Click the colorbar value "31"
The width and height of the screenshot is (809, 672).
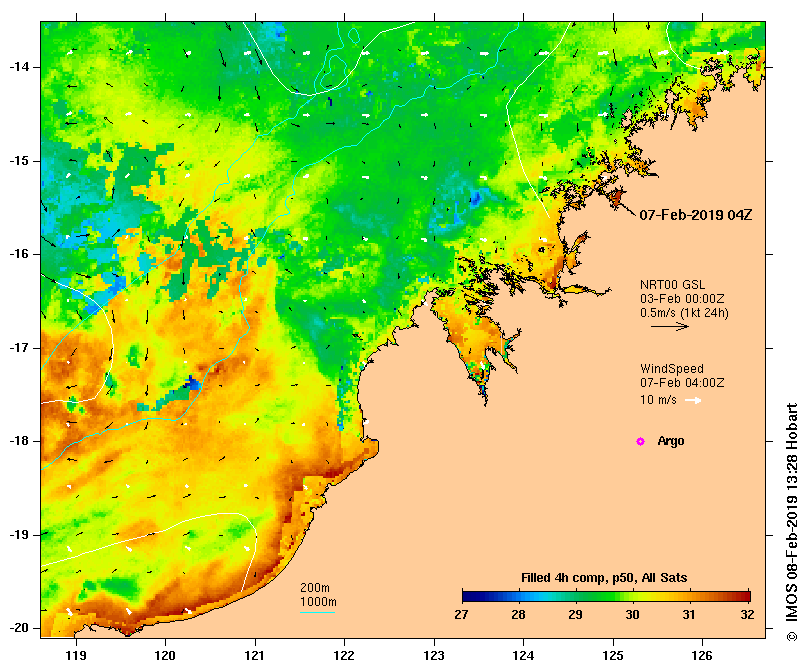tap(689, 615)
